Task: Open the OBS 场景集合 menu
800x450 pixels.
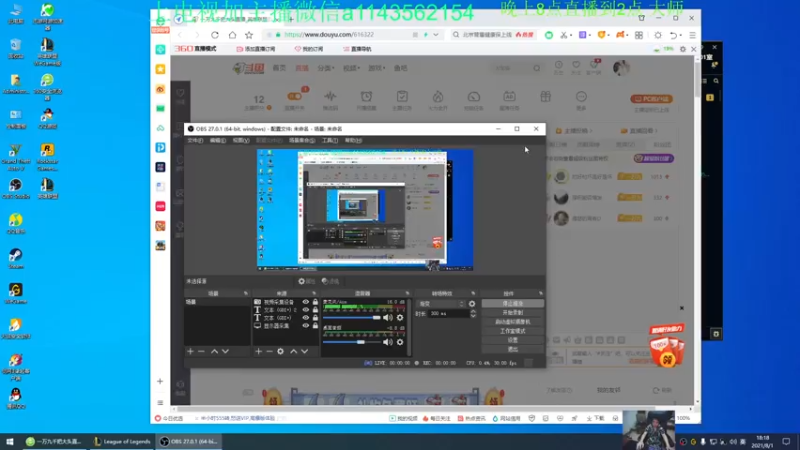Action: [x=302, y=140]
